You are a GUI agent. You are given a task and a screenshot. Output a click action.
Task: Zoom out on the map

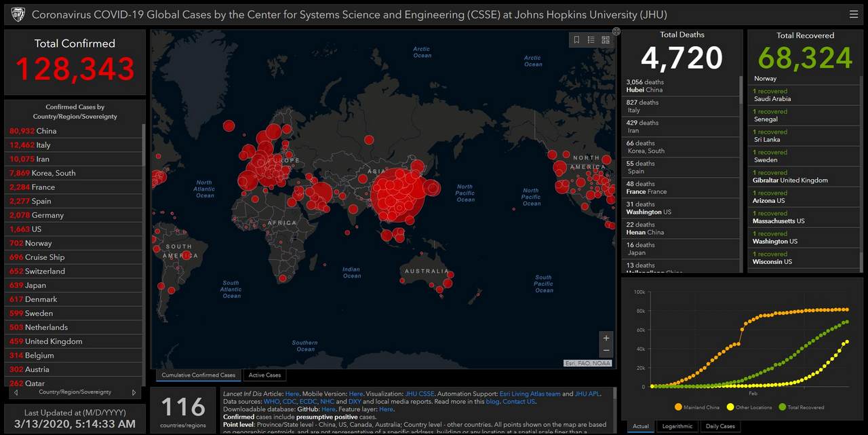(606, 351)
